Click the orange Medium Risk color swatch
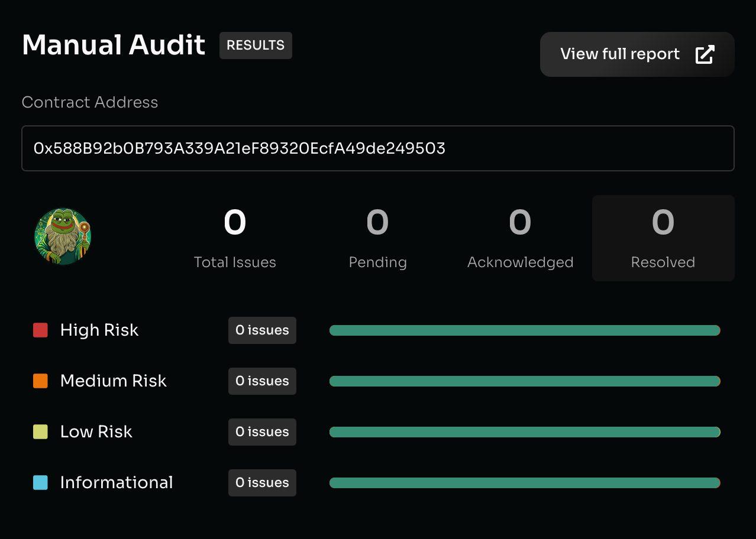Image resolution: width=756 pixels, height=539 pixels. [x=40, y=381]
